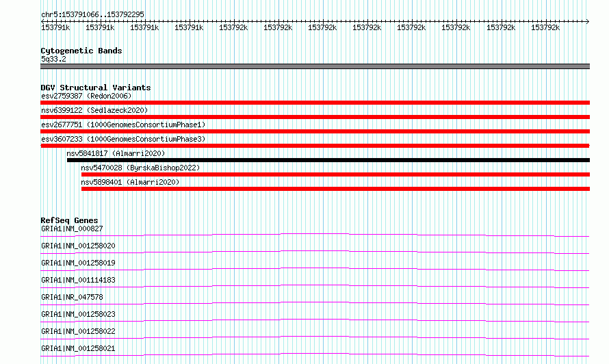
Task: Click the red bar under esv2759387
Action: click(x=315, y=103)
